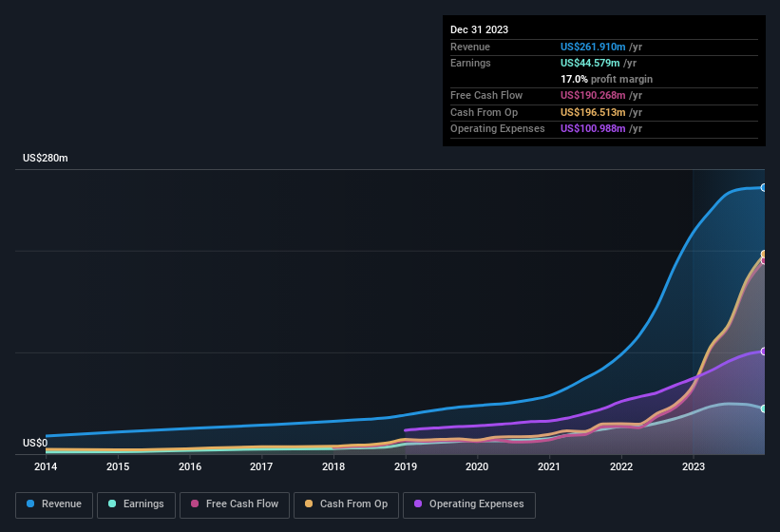Click the 2018 axis label
Image resolution: width=780 pixels, height=532 pixels.
333,466
